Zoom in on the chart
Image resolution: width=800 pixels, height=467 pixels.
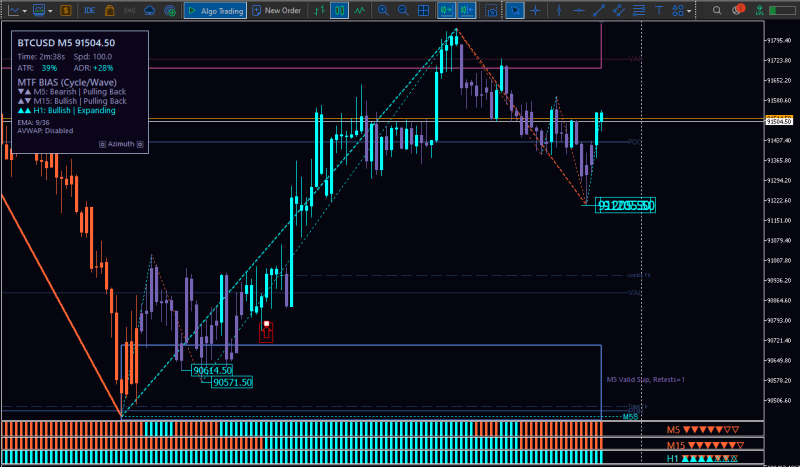click(x=383, y=10)
